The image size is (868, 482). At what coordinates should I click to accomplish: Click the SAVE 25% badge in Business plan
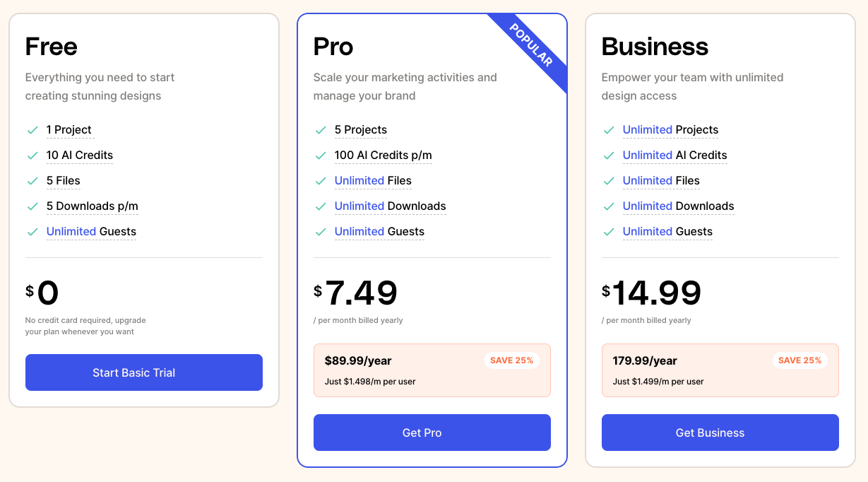point(800,360)
